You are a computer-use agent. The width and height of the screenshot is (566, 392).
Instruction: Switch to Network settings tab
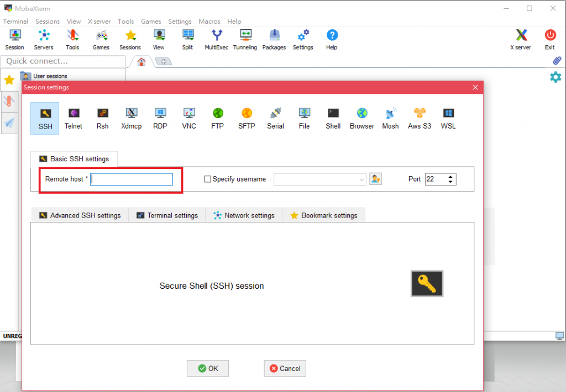[x=244, y=215]
